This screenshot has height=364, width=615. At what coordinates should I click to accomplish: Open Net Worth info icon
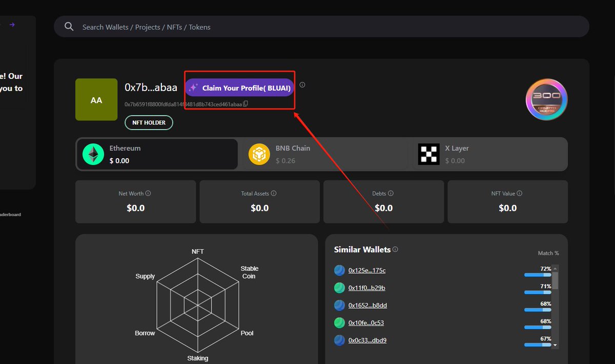click(x=148, y=194)
